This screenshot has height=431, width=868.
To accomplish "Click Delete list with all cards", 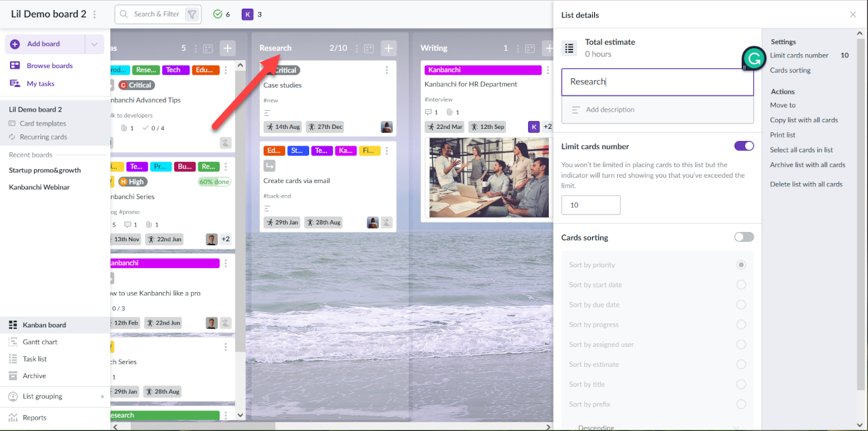I will click(806, 184).
